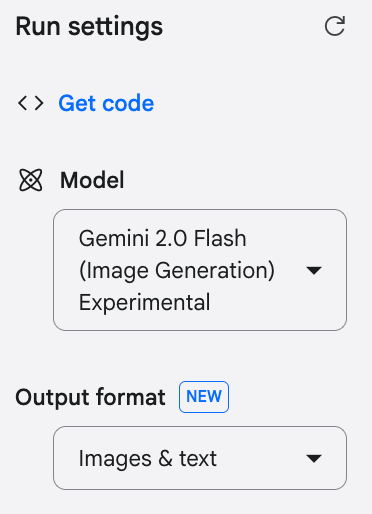The width and height of the screenshot is (372, 514).
Task: Click the angle brackets code icon
Action: [31, 103]
